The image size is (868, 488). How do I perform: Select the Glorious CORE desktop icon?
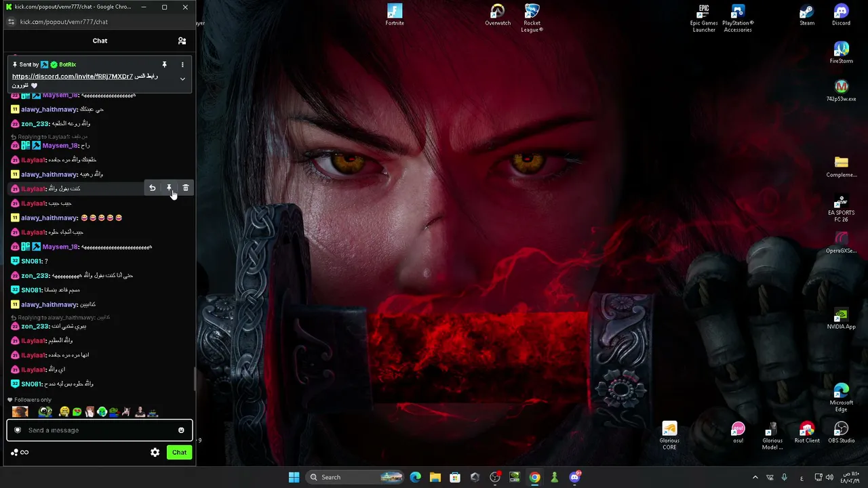669,436
